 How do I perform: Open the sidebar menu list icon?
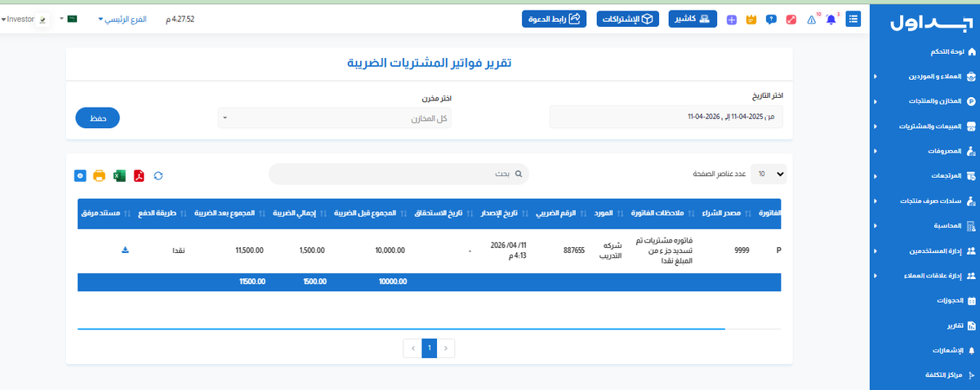pyautogui.click(x=853, y=19)
